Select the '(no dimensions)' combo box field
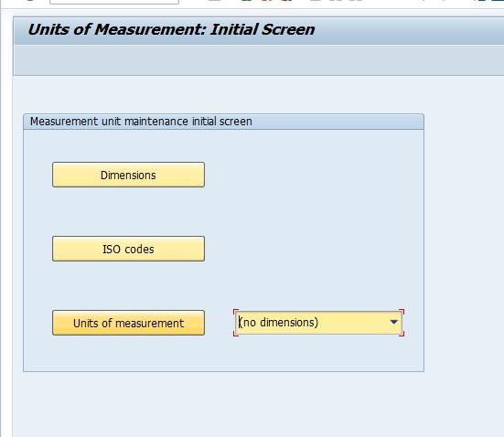Screen dimensions: 504x437 [318, 323]
